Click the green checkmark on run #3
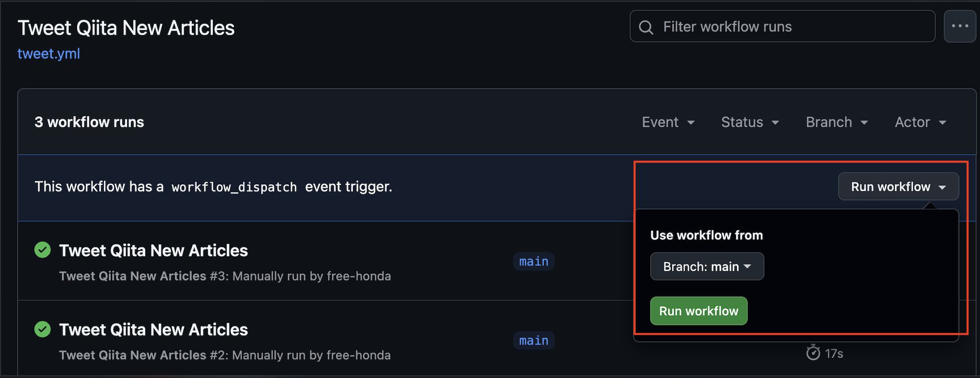 pos(42,250)
